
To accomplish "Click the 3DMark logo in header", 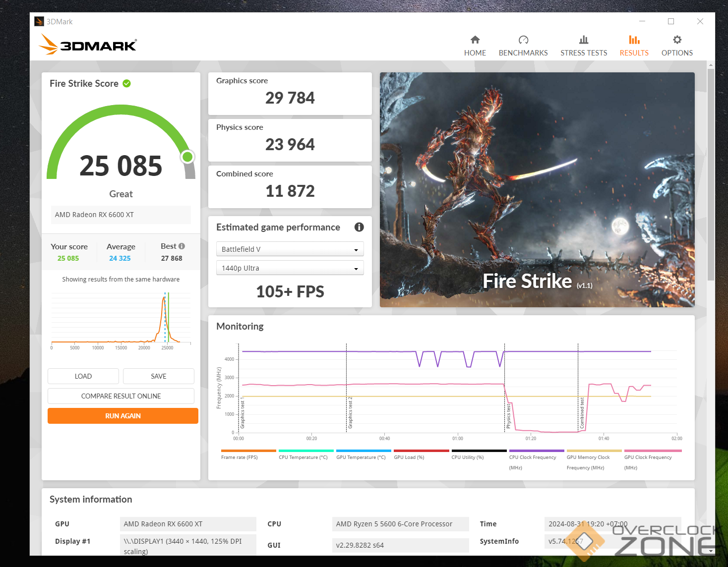I will [88, 45].
